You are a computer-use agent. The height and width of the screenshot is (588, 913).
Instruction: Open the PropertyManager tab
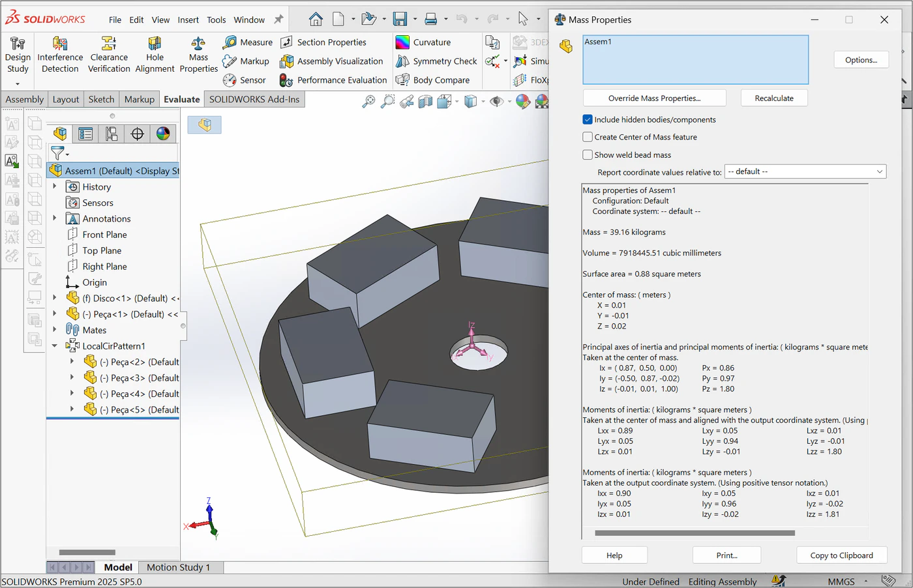85,134
